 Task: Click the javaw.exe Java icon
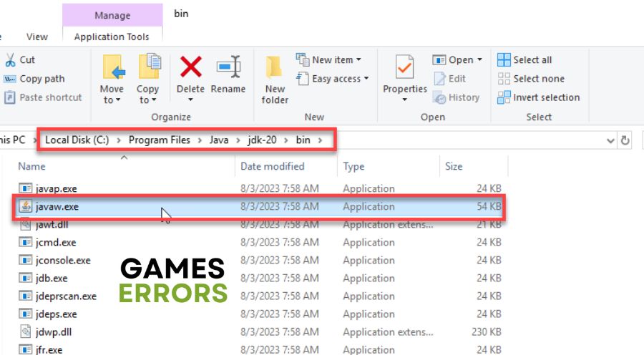pos(26,206)
